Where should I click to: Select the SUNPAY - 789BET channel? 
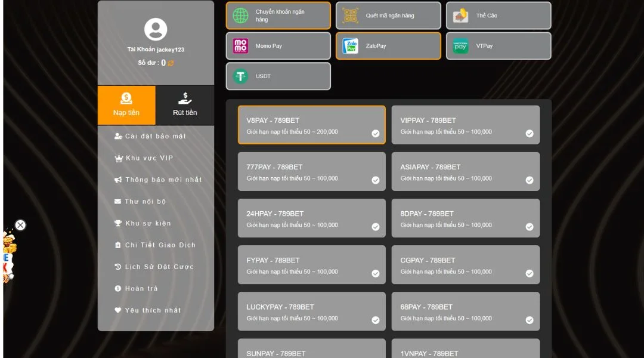(312, 348)
